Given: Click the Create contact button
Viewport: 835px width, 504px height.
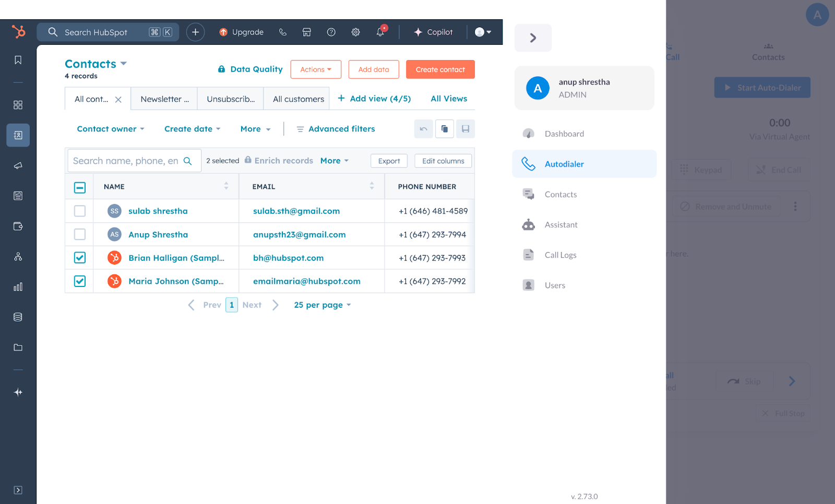Looking at the screenshot, I should [x=440, y=69].
